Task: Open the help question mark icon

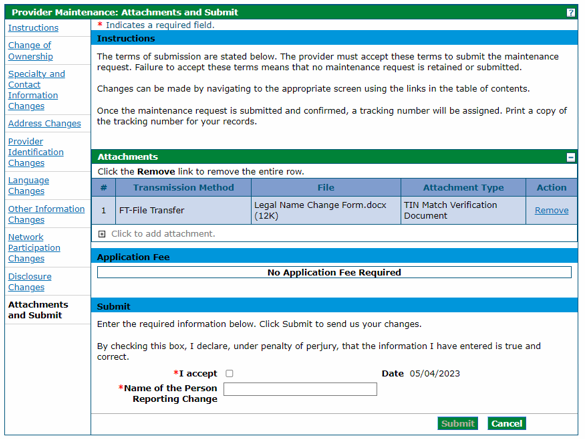Action: click(x=570, y=13)
